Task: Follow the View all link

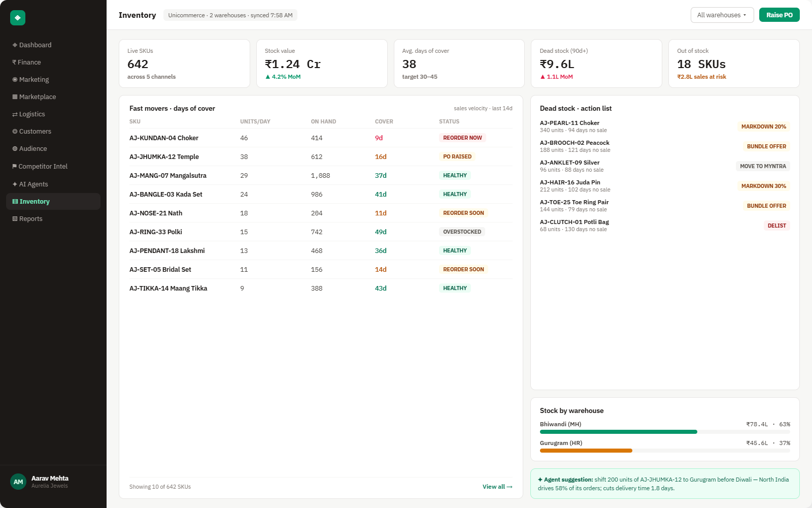Action: pos(497,487)
